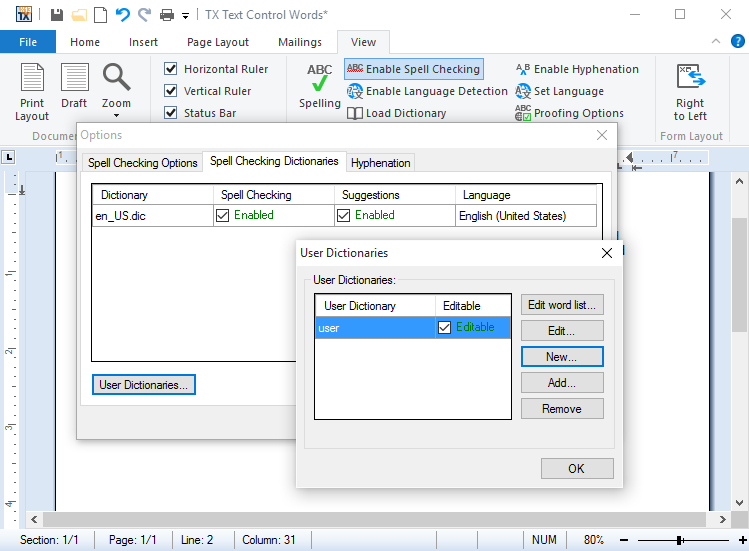
Task: Toggle the Vertical Ruler checkbox
Action: [170, 91]
